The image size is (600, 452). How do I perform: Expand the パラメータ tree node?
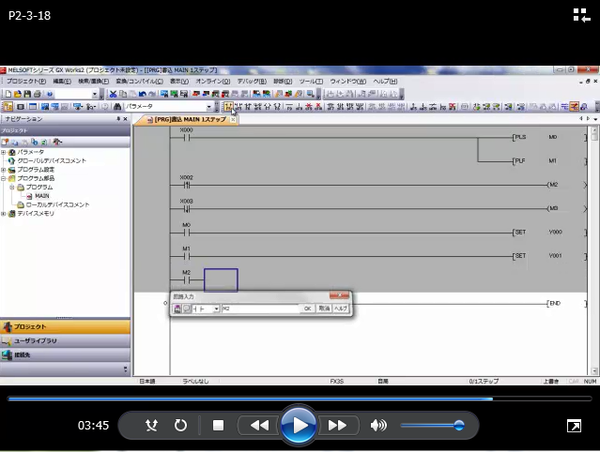(x=4, y=152)
